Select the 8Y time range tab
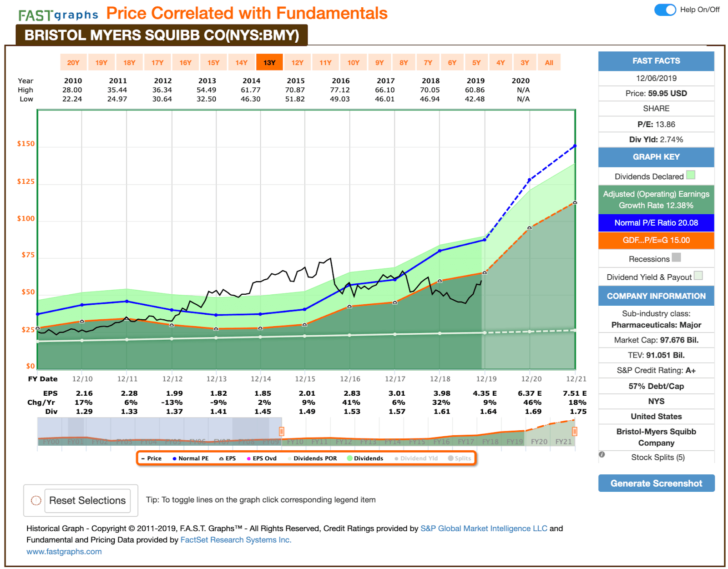The height and width of the screenshot is (569, 728). point(404,63)
